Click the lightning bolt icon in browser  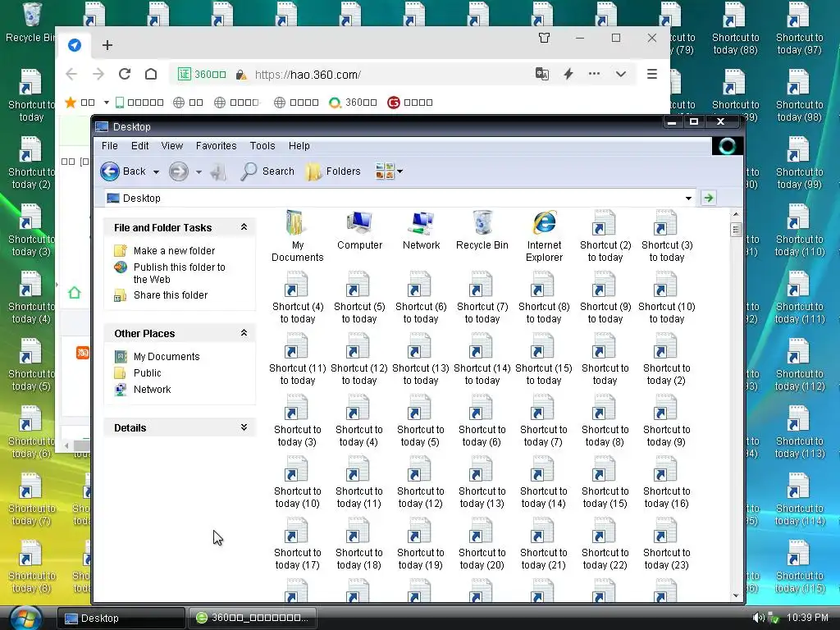568,74
